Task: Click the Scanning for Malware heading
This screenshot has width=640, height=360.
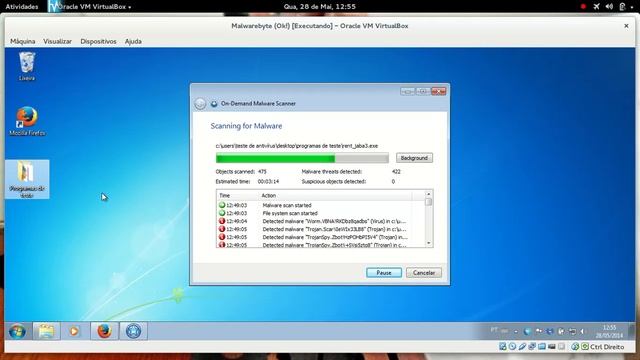Action: [x=246, y=126]
